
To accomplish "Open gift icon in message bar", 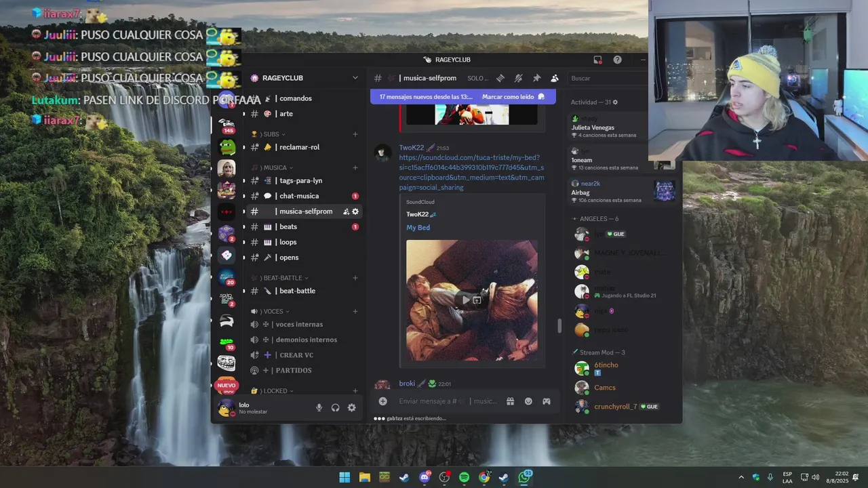I will (x=510, y=401).
